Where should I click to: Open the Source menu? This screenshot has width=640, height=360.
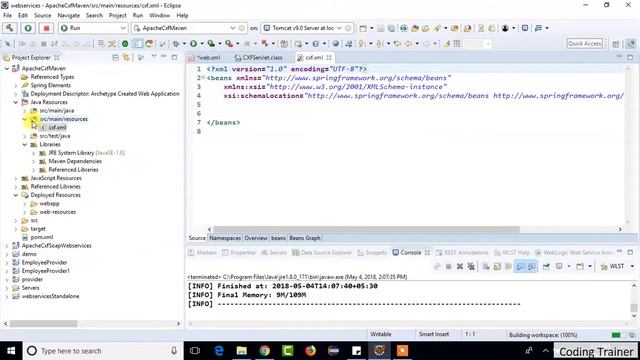pos(42,16)
